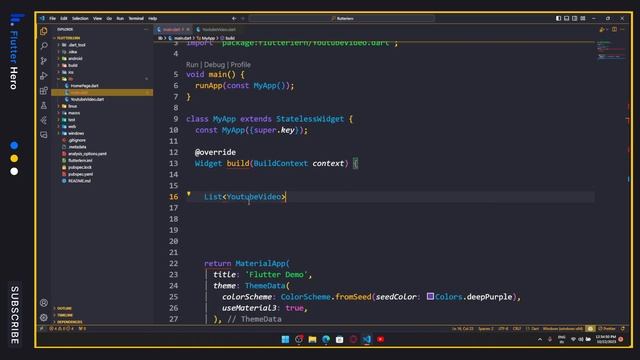The height and width of the screenshot is (360, 640).
Task: Click the lightbulb quick-fix icon on line 16
Action: point(189,194)
